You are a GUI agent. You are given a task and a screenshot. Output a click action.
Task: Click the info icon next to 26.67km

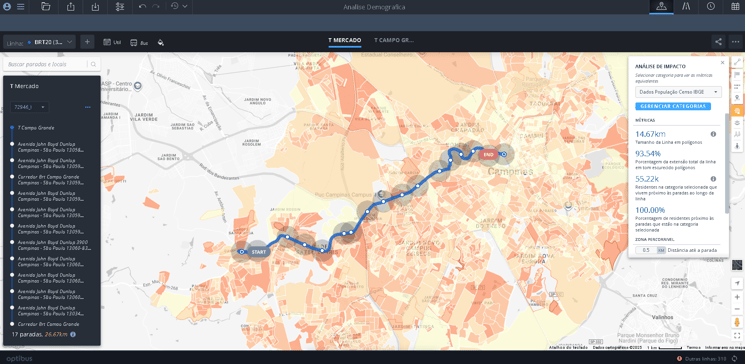(73, 335)
